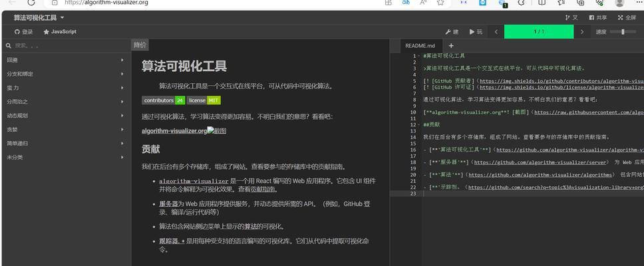Open the 跟踪器.* tracers link
This screenshot has height=266, width=644.
(x=172, y=241)
